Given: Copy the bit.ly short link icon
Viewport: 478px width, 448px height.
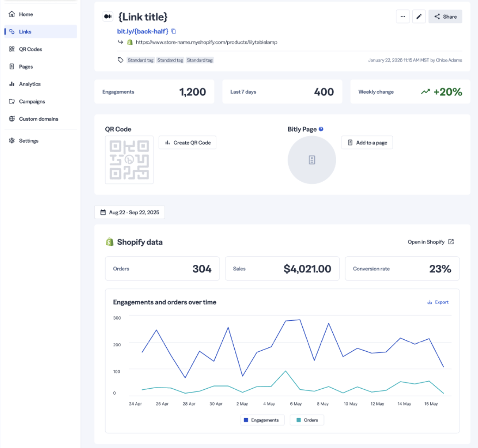Looking at the screenshot, I should point(174,31).
